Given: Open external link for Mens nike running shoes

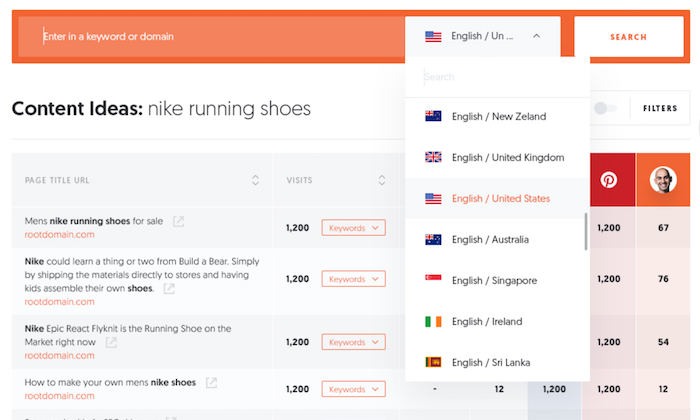Looking at the screenshot, I should (178, 221).
